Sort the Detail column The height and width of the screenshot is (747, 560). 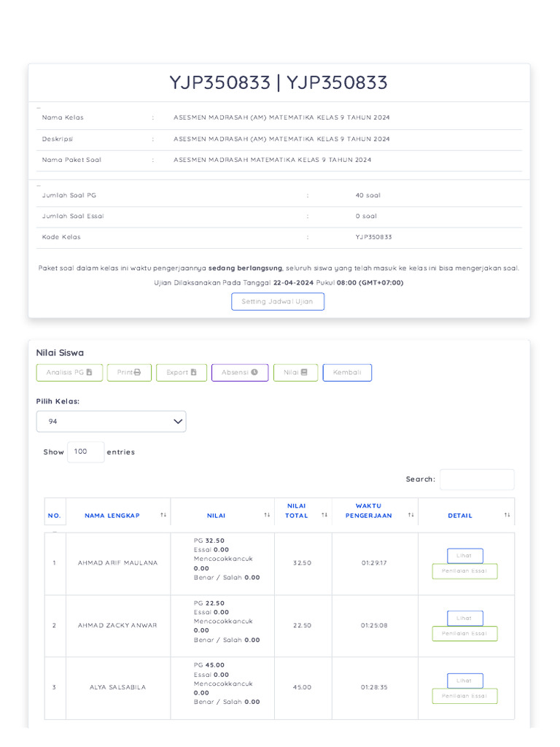pos(507,515)
